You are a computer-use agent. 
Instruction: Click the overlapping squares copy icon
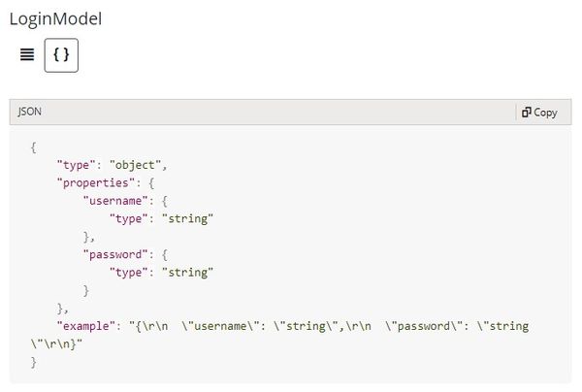click(x=527, y=112)
